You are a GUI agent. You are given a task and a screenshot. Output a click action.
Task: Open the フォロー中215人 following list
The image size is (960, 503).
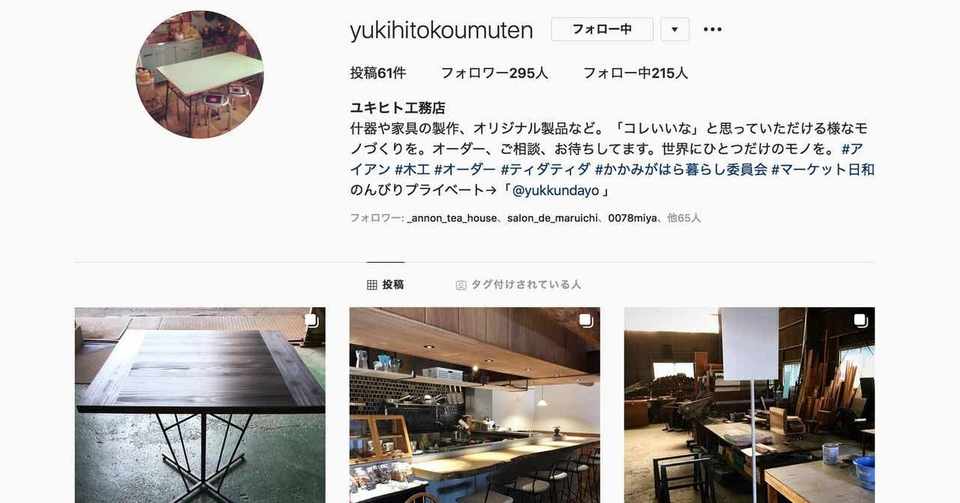click(x=636, y=73)
